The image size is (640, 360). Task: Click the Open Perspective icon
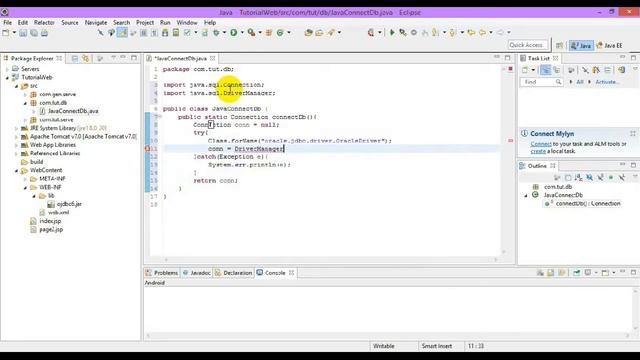pyautogui.click(x=559, y=45)
